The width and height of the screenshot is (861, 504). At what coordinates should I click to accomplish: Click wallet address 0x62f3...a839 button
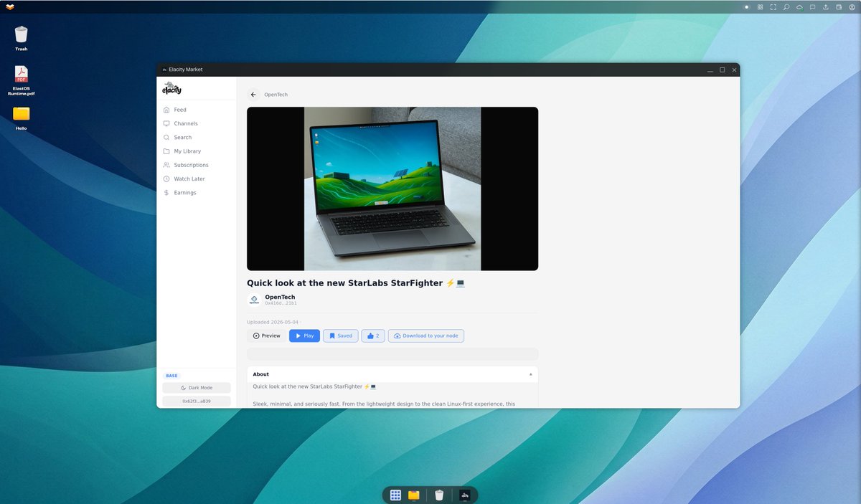(x=197, y=401)
